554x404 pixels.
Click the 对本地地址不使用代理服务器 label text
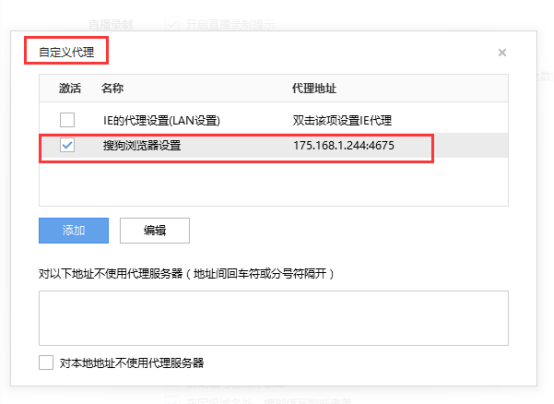(x=131, y=363)
